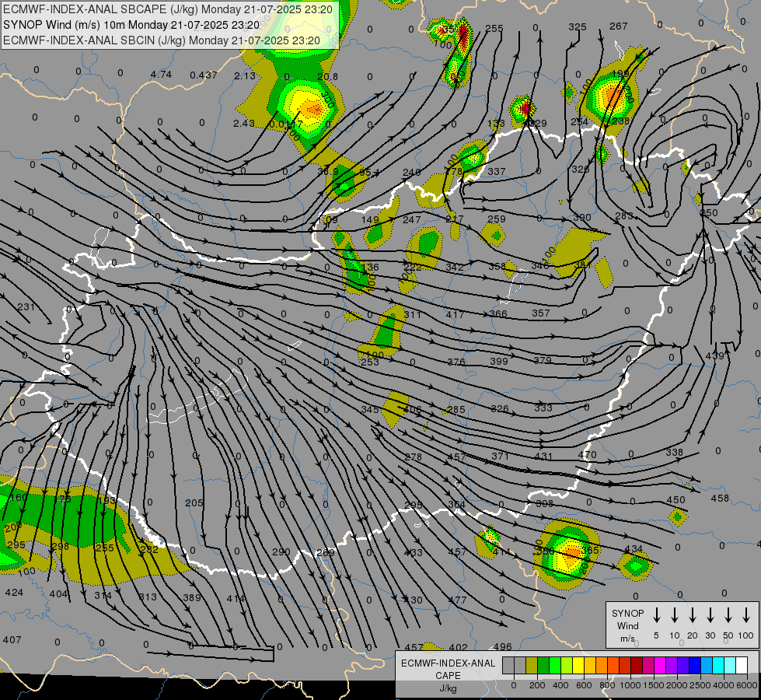Viewport: 761px width, 700px height.
Task: Select the white CAPE legend swatch
Action: 741,666
